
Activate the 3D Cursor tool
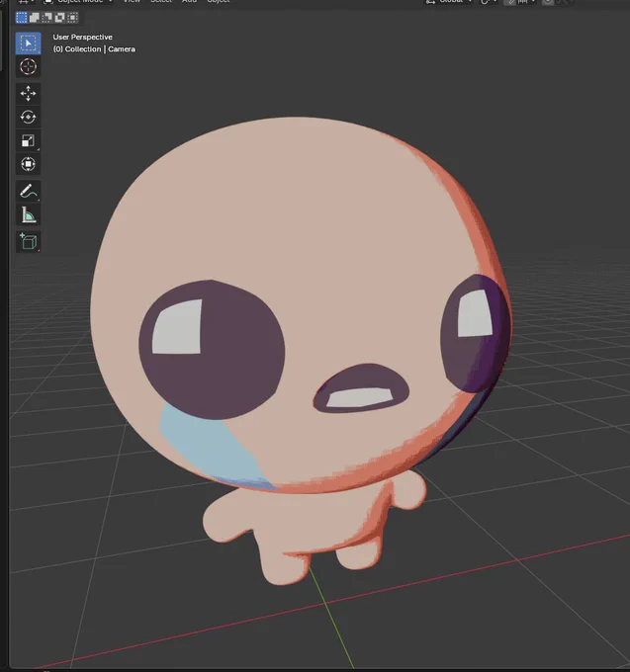[x=29, y=67]
